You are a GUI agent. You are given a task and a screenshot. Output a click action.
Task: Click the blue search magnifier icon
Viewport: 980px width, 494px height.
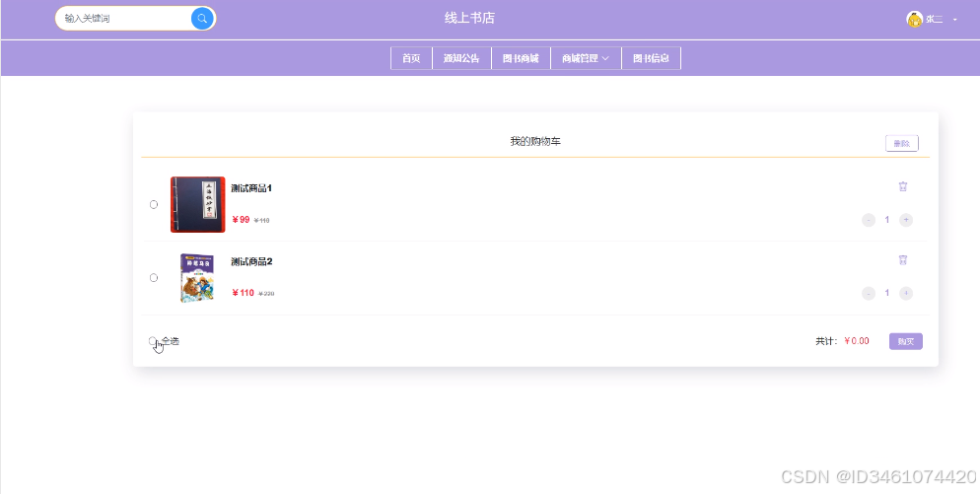pos(202,19)
